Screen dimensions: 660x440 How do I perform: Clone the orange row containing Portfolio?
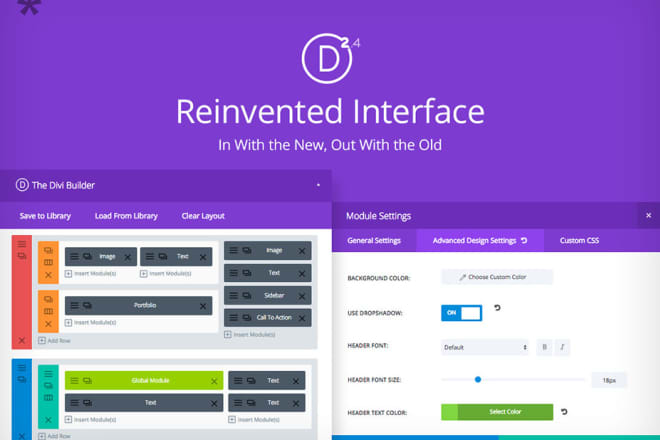pos(48,299)
